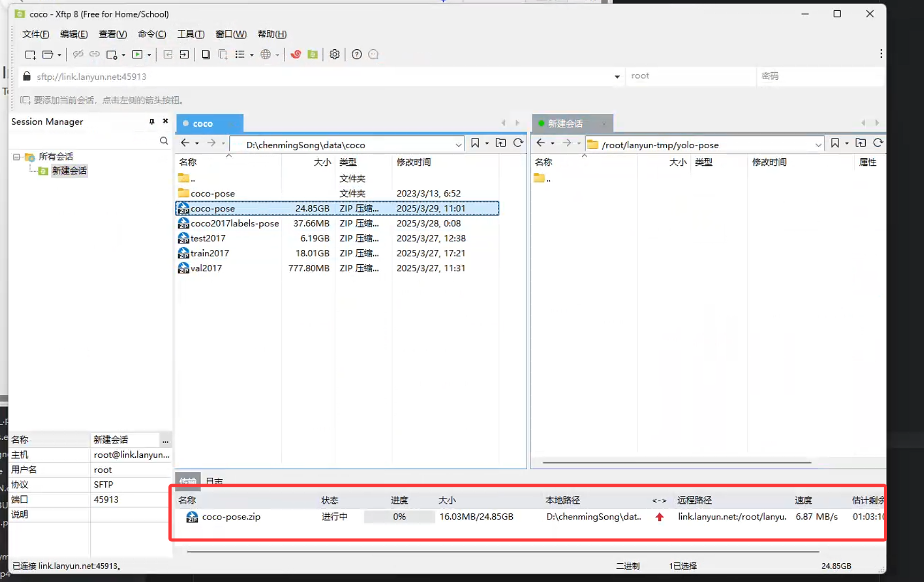Open Options with the gear icon
This screenshot has width=924, height=582.
click(335, 55)
